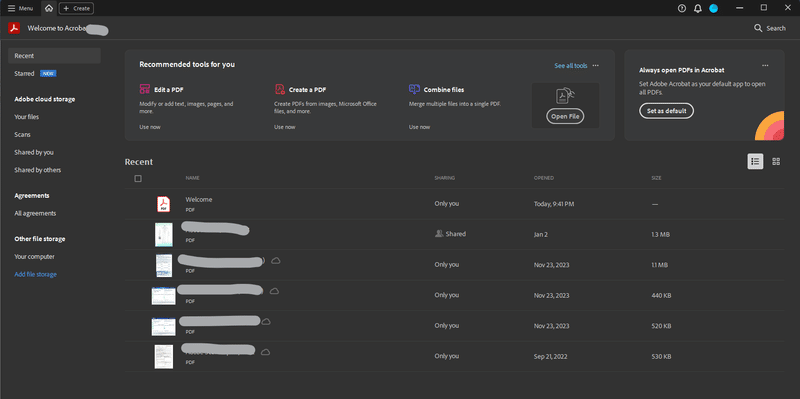Open Shared by others
This screenshot has width=800, height=399.
click(38, 170)
